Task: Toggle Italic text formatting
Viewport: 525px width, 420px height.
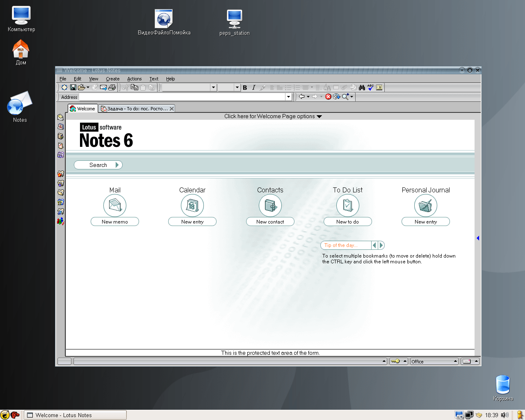Action: tap(253, 87)
